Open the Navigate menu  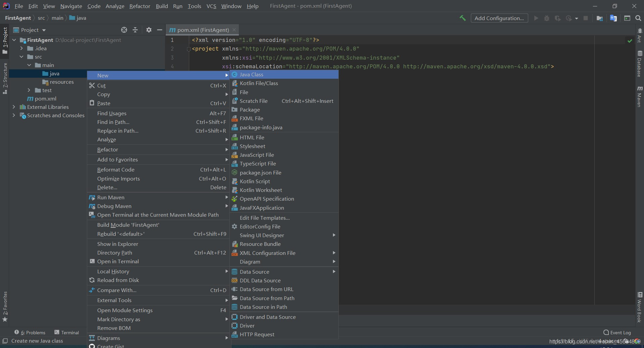71,6
